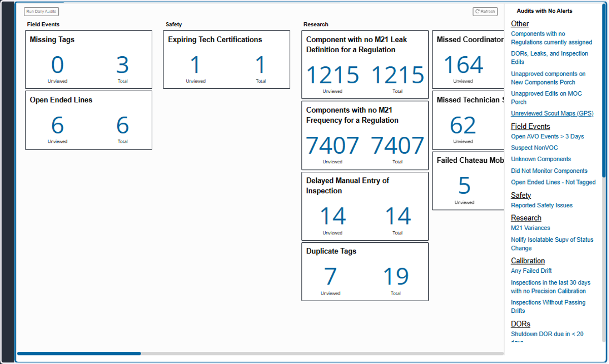The image size is (609, 364).
Task: Open Components with no M21 Frequency card
Action: pyautogui.click(x=365, y=135)
